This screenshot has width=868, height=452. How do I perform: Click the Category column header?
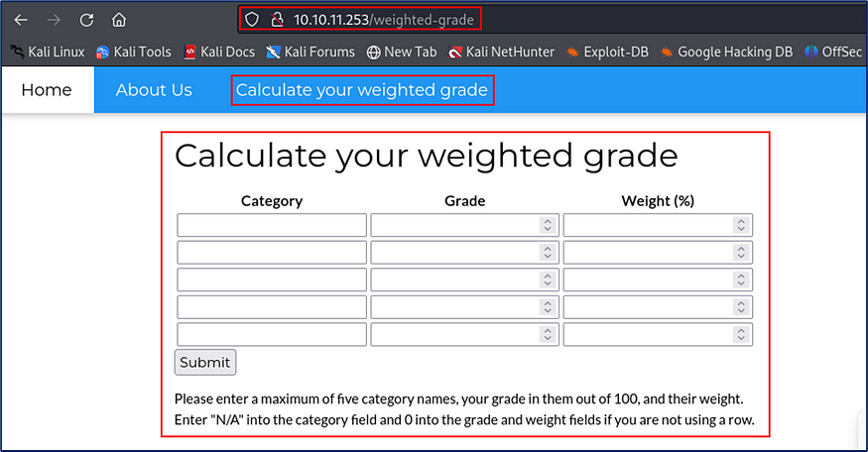click(272, 201)
